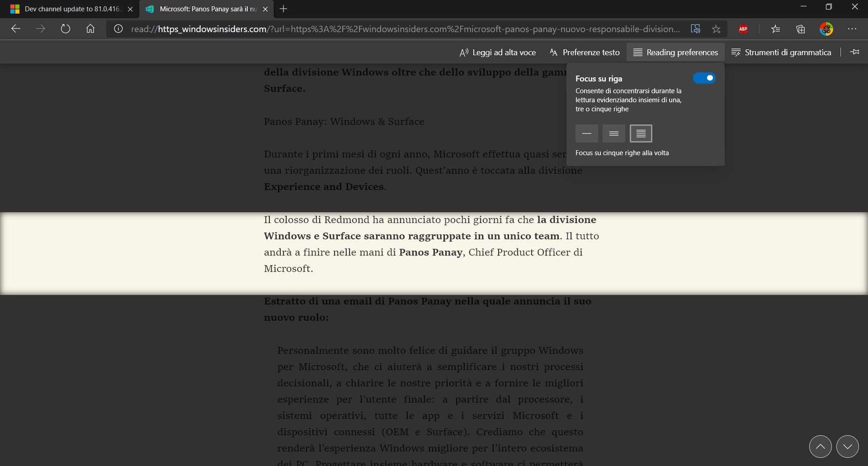Image resolution: width=868 pixels, height=466 pixels.
Task: Add this page to favorites star
Action: [716, 29]
